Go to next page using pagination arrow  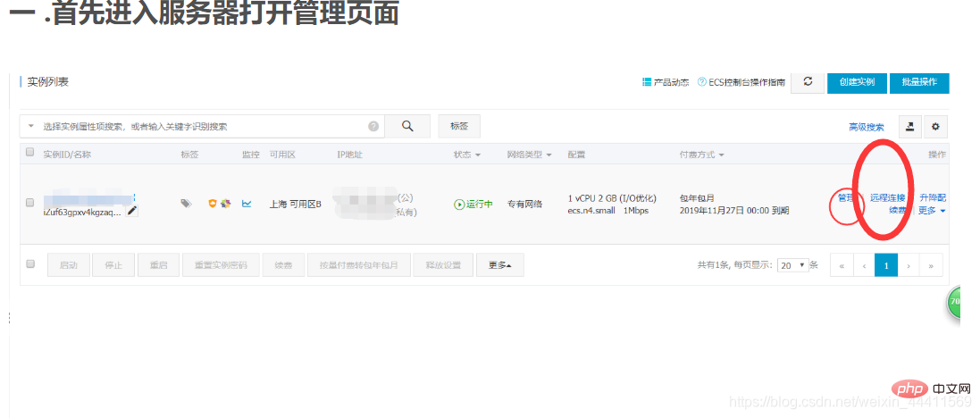click(909, 265)
